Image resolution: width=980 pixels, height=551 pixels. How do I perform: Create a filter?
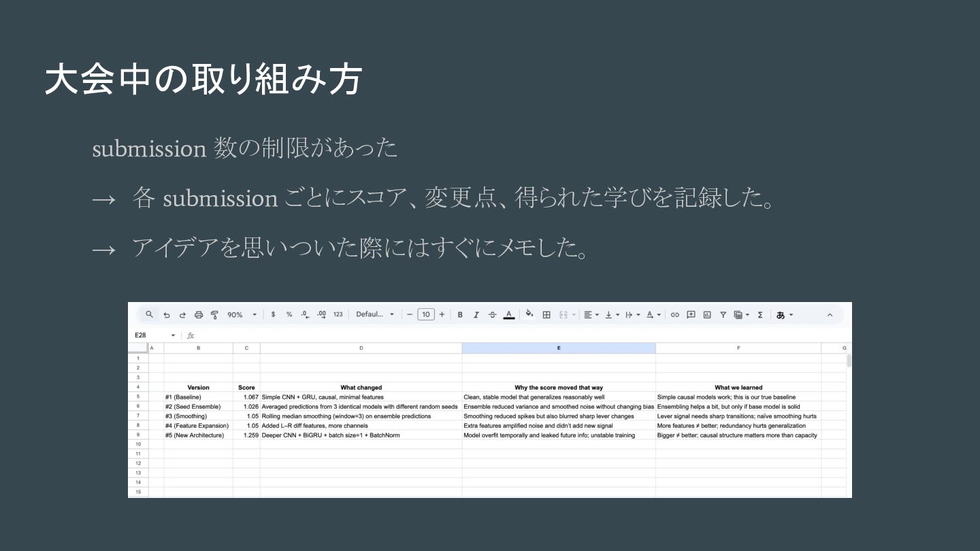point(723,314)
